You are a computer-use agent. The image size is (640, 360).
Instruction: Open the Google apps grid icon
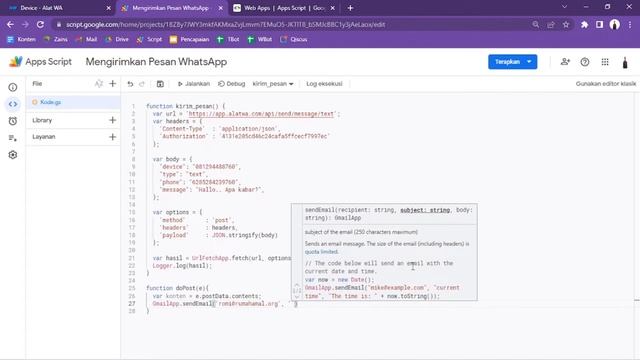coord(605,62)
